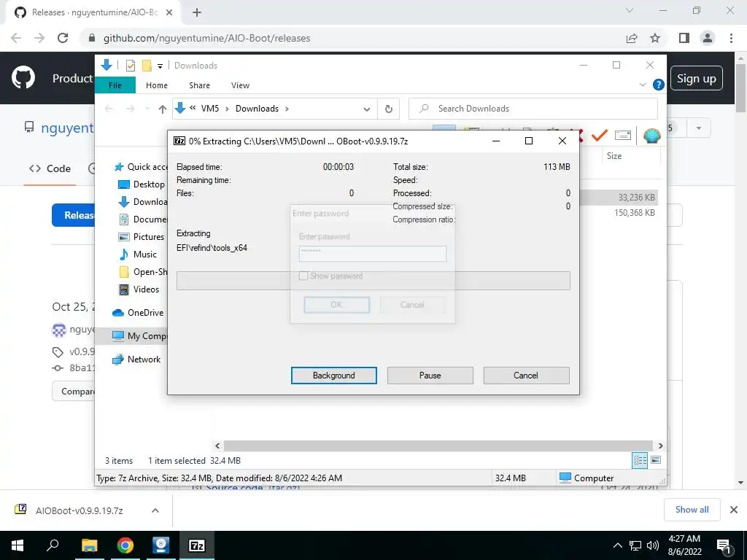Open File Explorer from taskbar
Image resolution: width=747 pixels, height=560 pixels.
[x=89, y=545]
